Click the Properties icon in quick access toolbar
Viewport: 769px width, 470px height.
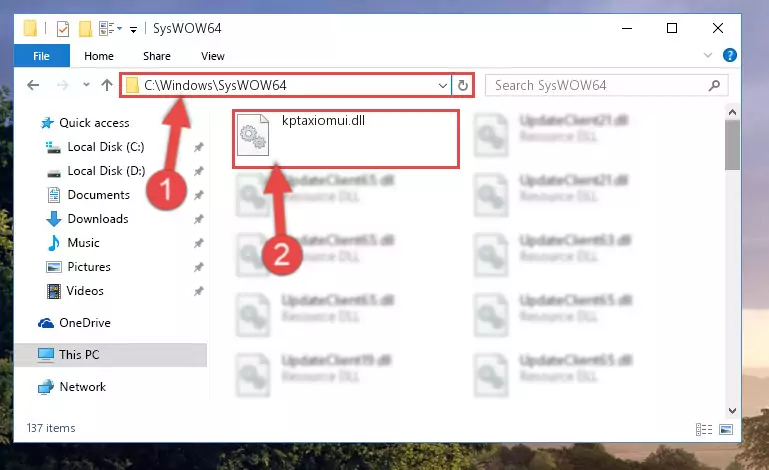point(63,29)
